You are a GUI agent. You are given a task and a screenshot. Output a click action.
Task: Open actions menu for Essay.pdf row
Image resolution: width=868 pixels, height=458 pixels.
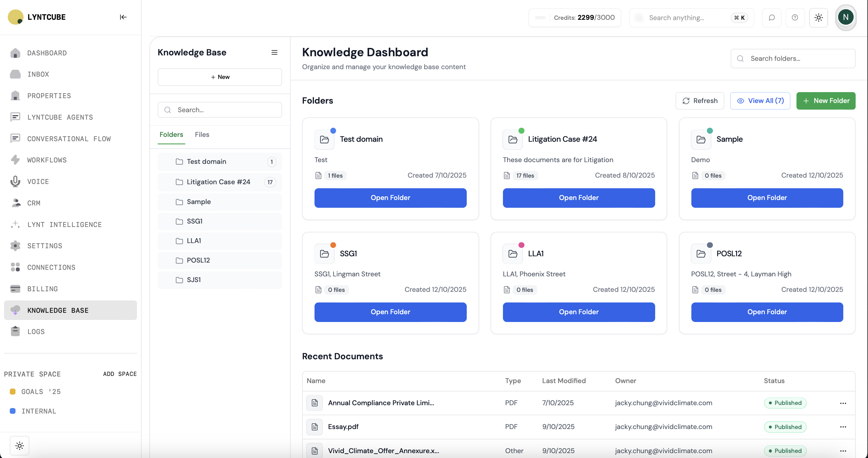click(843, 427)
